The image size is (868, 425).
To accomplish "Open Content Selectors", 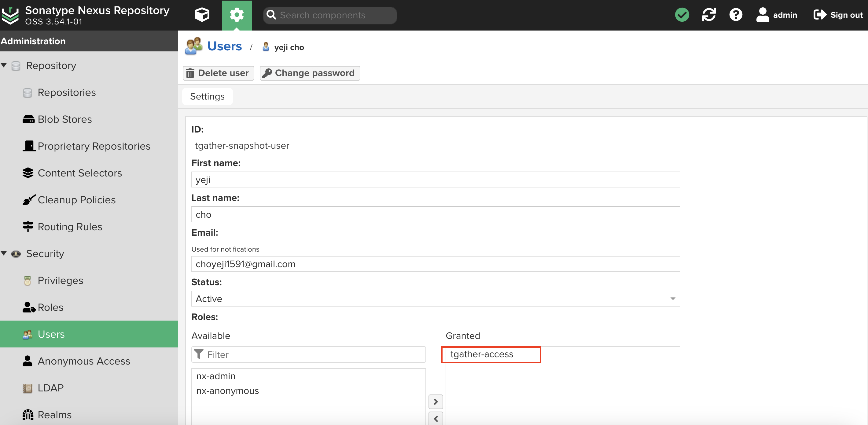I will 80,173.
